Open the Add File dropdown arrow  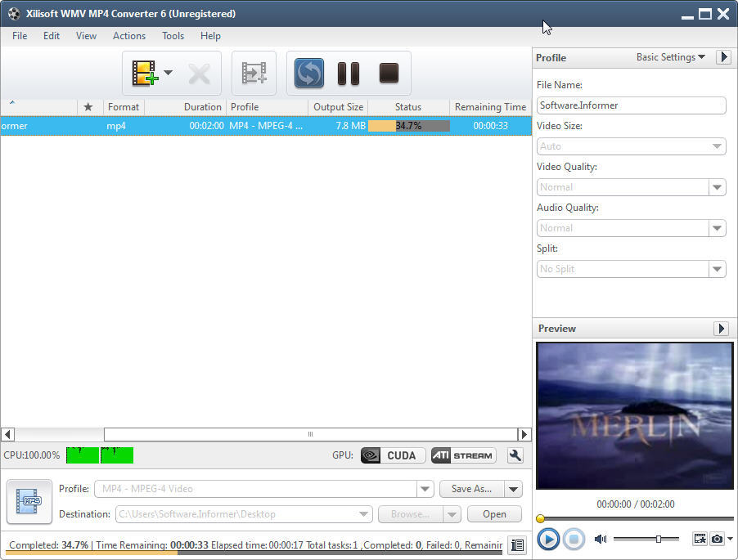click(x=168, y=73)
